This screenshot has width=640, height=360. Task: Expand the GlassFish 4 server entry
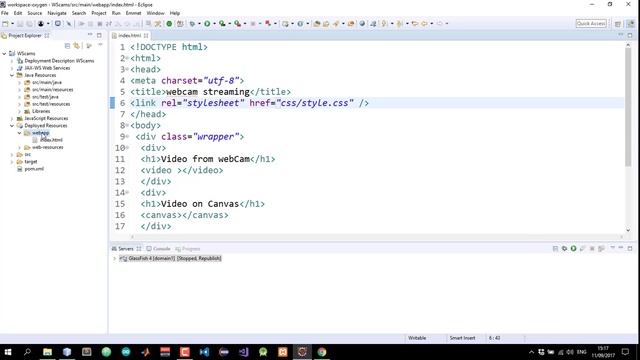pyautogui.click(x=115, y=258)
